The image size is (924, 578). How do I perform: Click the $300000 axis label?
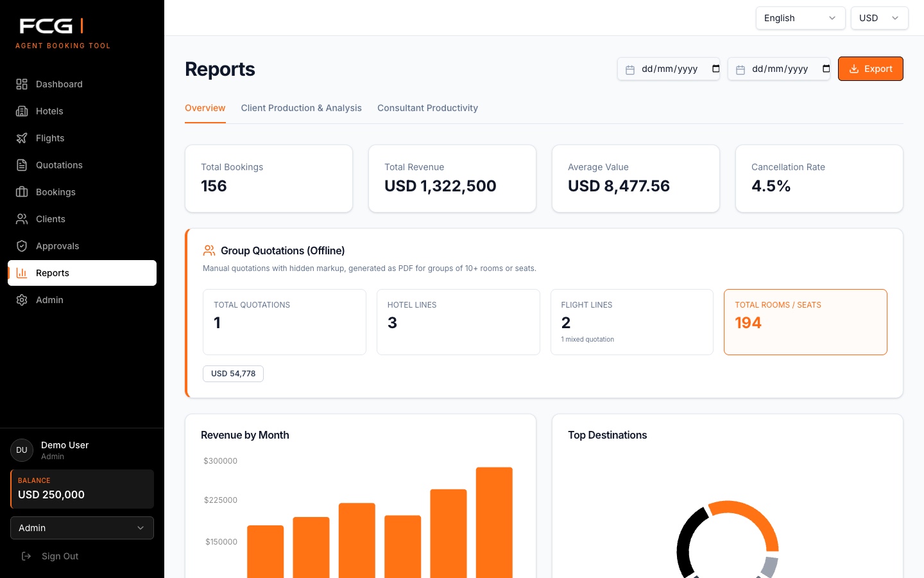220,461
